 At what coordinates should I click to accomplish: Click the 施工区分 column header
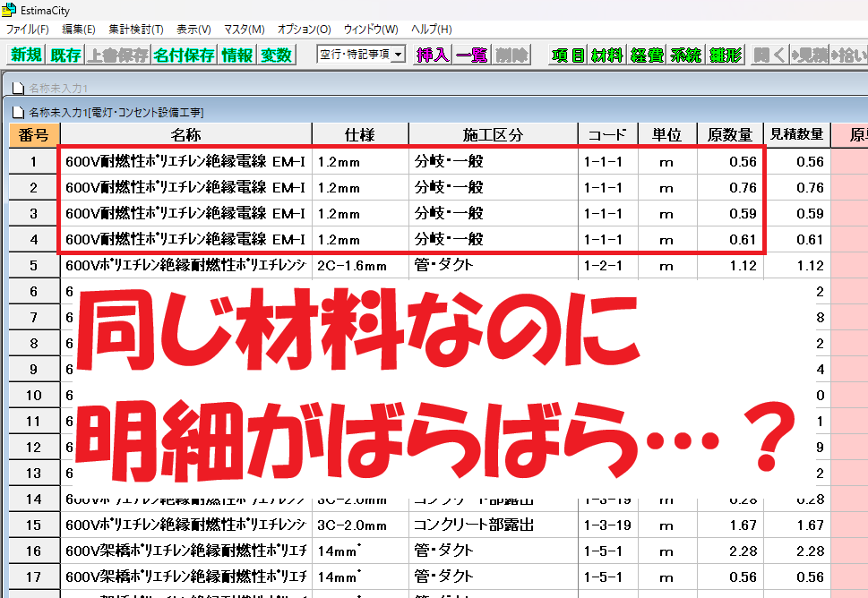click(493, 135)
